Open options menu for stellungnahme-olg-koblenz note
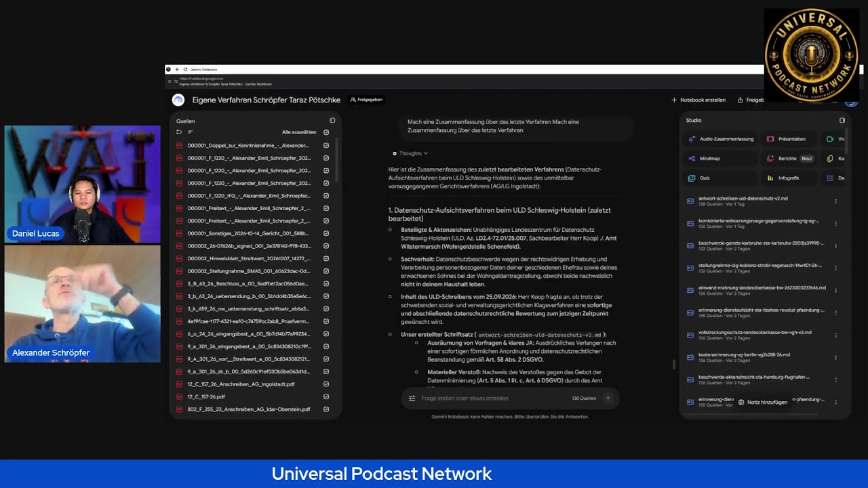 pos(835,268)
